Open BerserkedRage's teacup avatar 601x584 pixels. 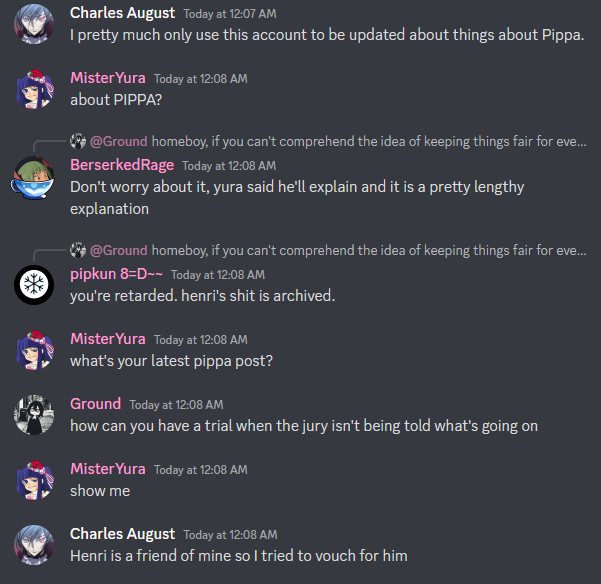click(34, 177)
